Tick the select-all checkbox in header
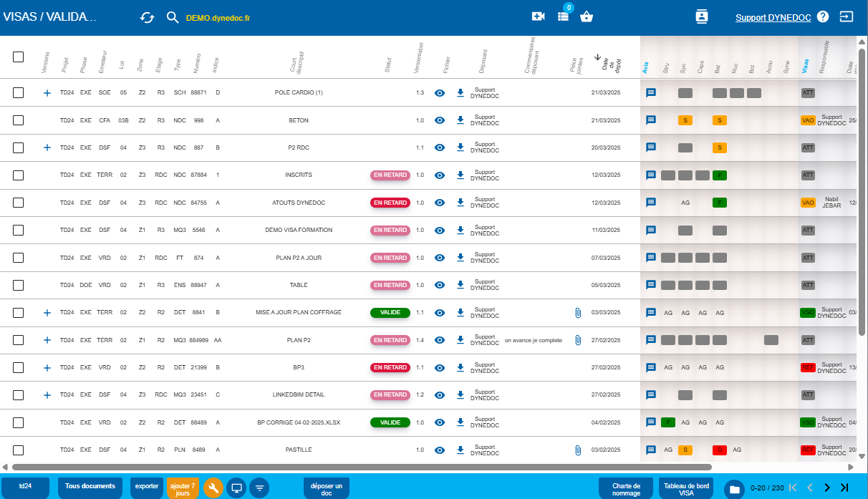Viewport: 868px width, 499px height. (x=19, y=57)
